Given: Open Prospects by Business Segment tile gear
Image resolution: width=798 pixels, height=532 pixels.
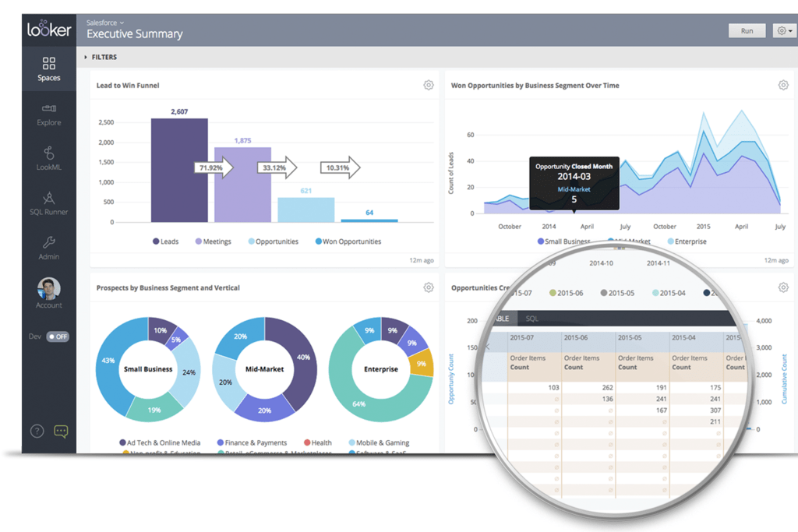Looking at the screenshot, I should click(429, 287).
